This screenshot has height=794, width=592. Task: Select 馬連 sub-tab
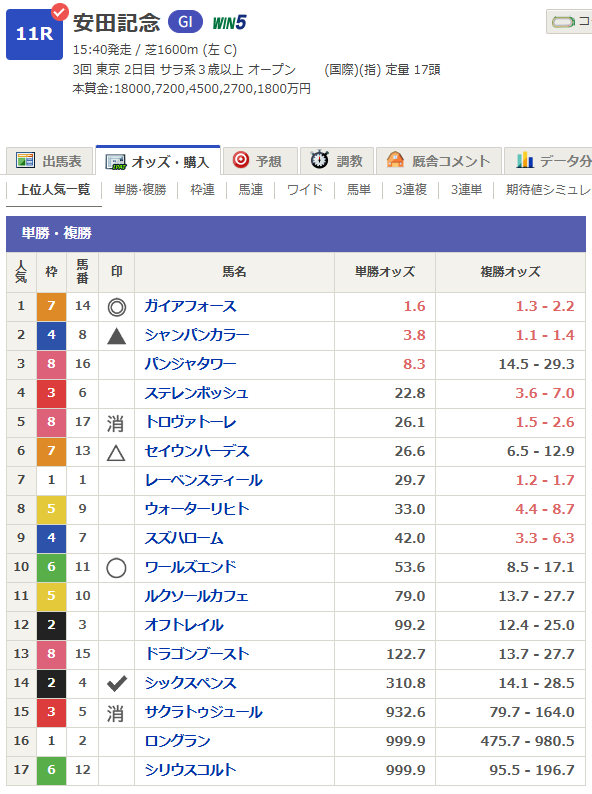[251, 190]
